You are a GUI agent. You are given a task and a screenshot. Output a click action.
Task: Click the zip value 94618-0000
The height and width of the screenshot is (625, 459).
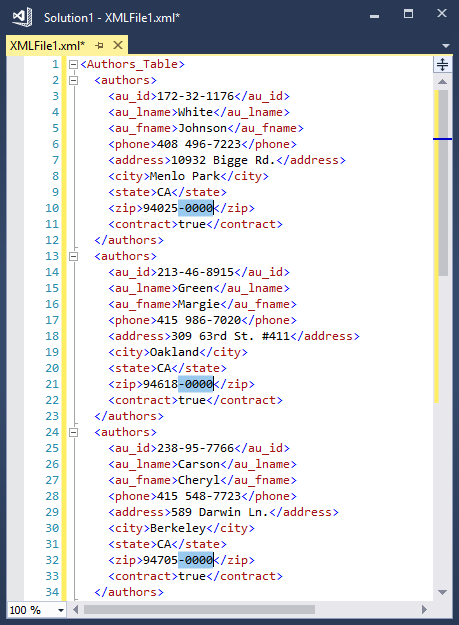pyautogui.click(x=178, y=384)
